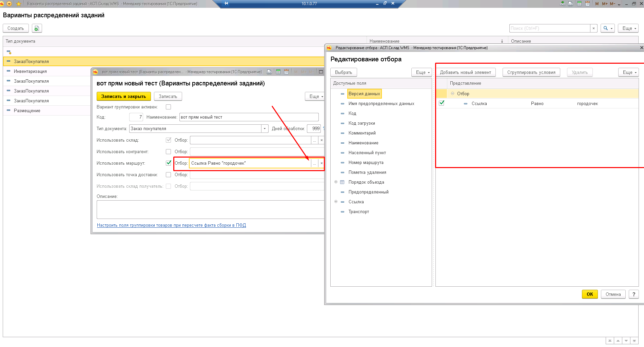Enable the Использовать контрагент checkbox

(168, 151)
